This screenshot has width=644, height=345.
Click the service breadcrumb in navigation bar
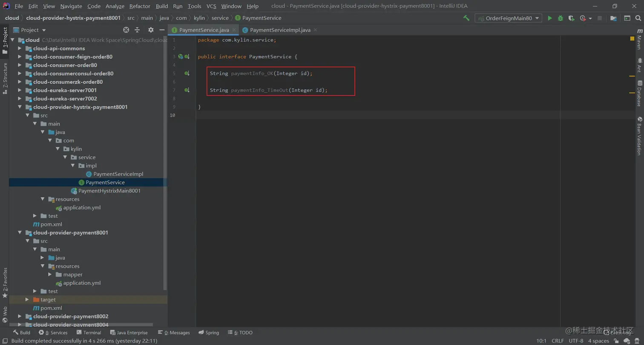[x=220, y=18]
